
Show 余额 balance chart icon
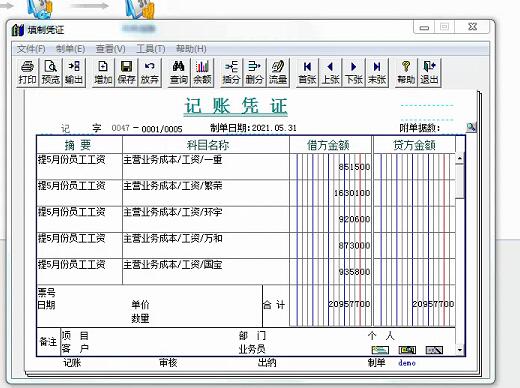pos(202,72)
